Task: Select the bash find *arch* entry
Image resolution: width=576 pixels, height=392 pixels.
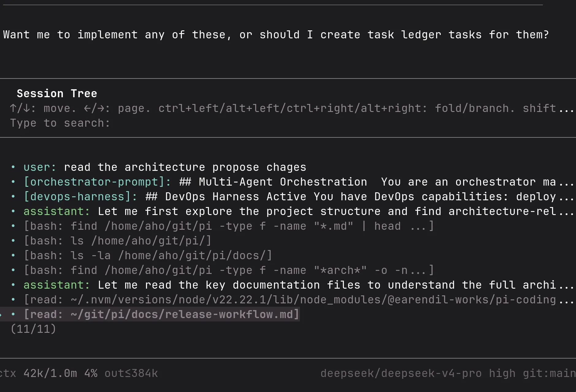Action: click(229, 270)
